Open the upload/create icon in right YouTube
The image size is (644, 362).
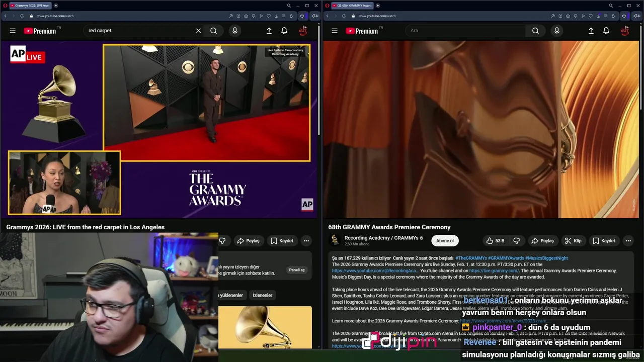click(591, 31)
